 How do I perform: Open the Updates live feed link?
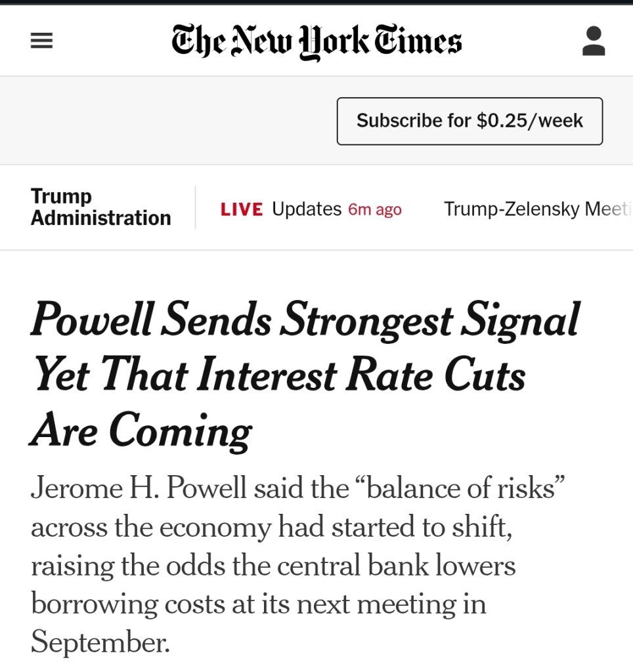(307, 209)
